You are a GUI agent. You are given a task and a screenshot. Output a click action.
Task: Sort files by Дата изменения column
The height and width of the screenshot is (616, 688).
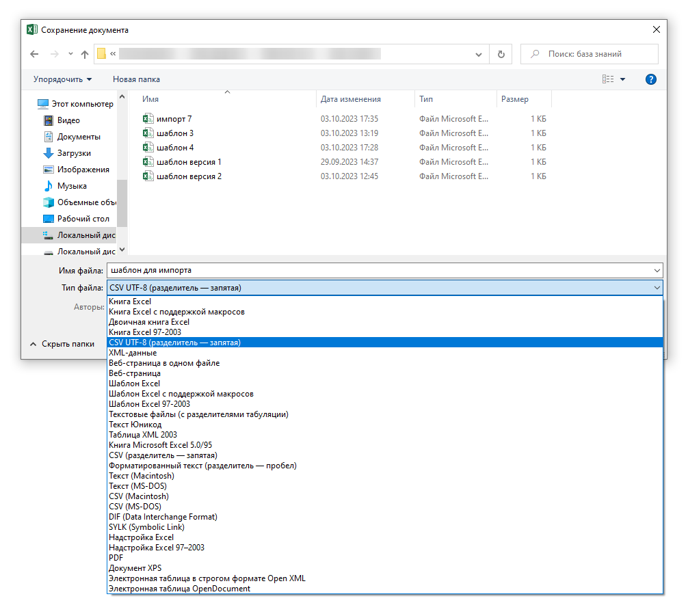351,99
